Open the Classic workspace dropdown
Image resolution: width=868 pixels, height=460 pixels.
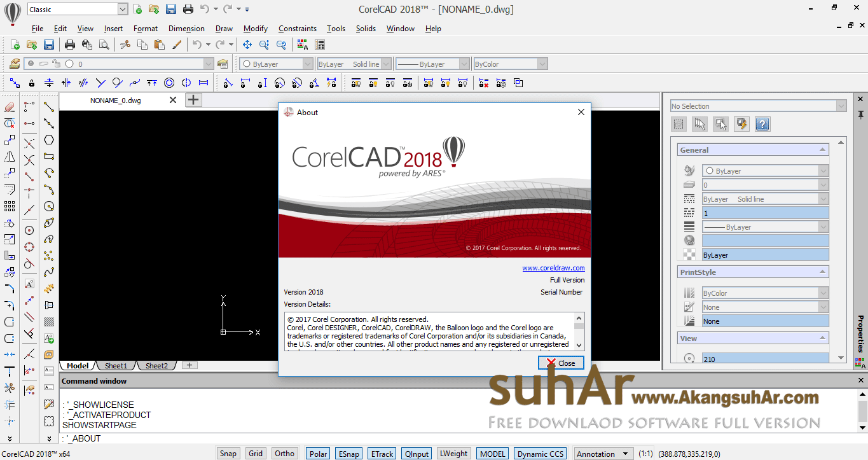click(x=123, y=10)
